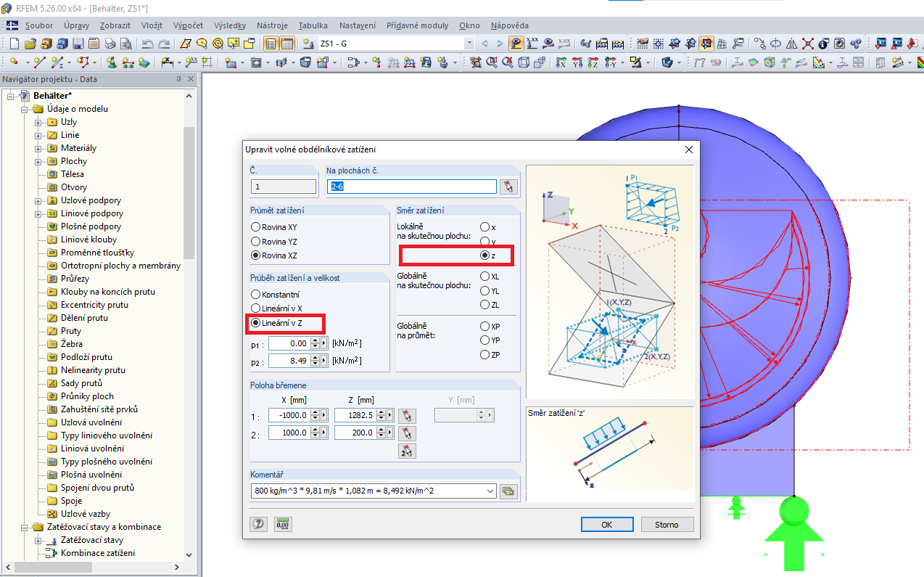Viewport: 924px width, 577px height.
Task: Click the p2 load value field
Action: [289, 360]
